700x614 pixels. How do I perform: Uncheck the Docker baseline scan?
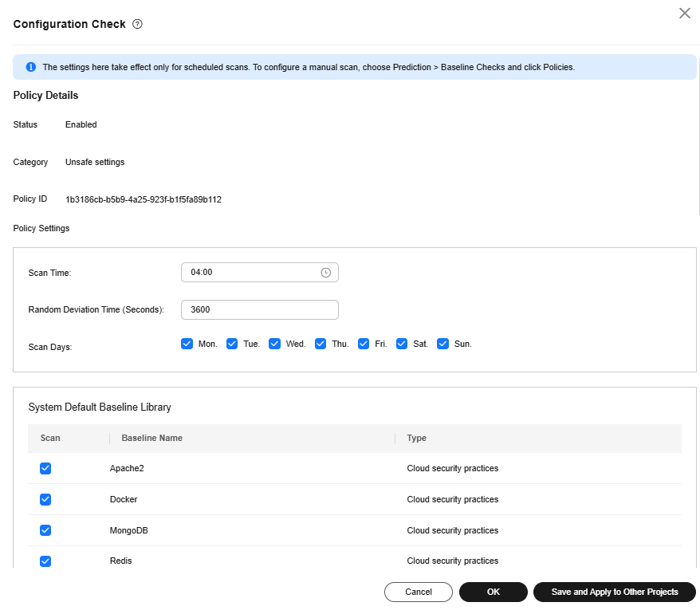(x=45, y=499)
